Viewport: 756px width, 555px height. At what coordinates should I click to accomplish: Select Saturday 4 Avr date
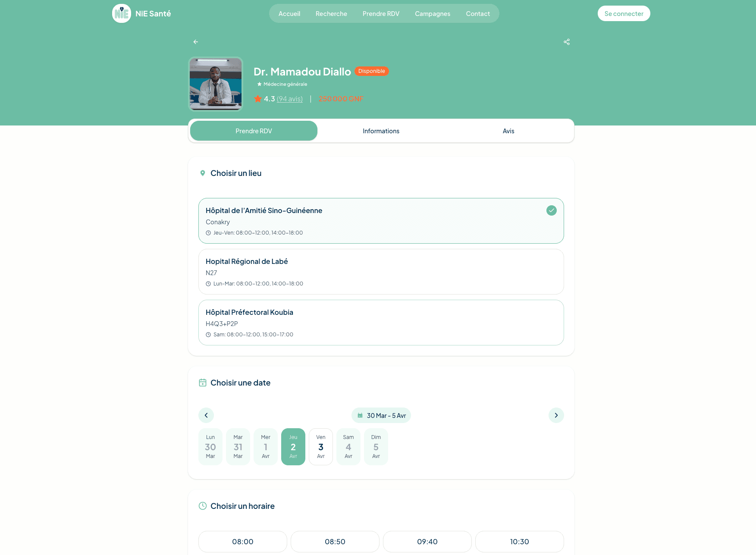(x=348, y=447)
